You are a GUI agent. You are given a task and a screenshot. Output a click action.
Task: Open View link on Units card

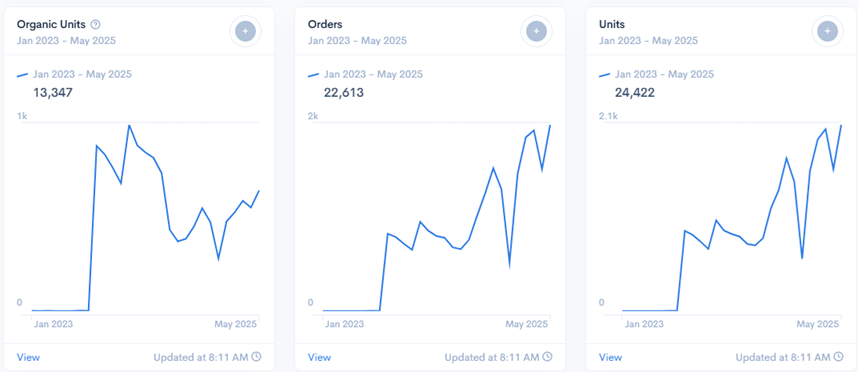611,357
